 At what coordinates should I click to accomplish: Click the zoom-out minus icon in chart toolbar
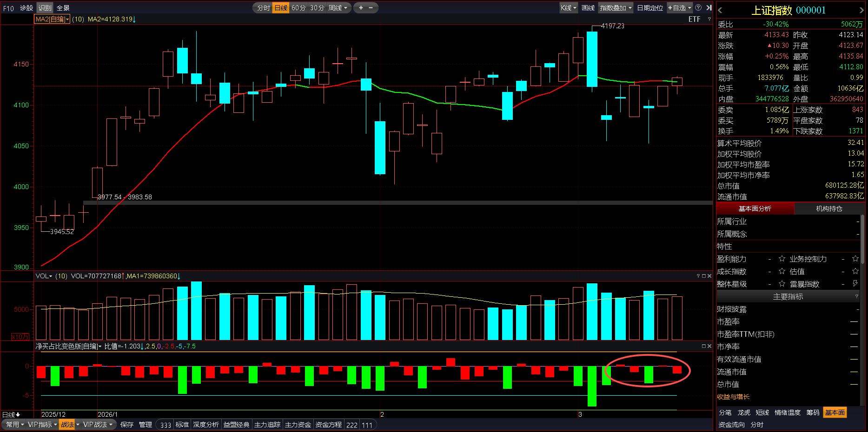371,8
